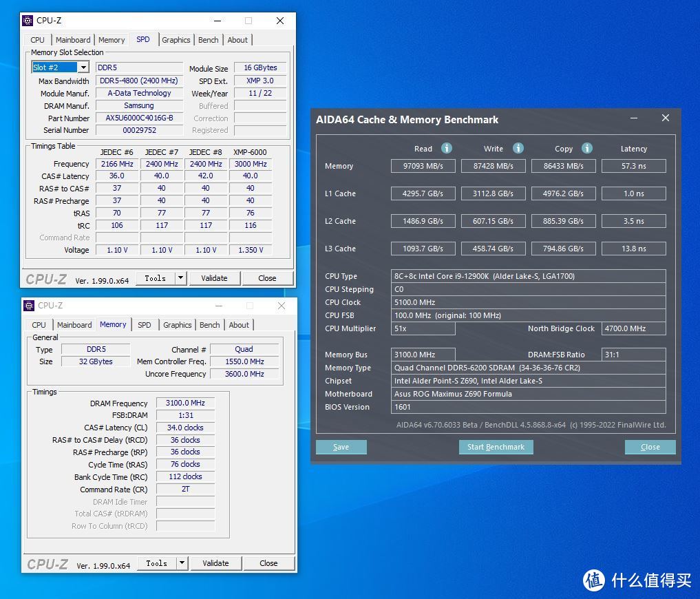Expand the Tools dropdown arrow in the top CPU-Z

coord(181,278)
